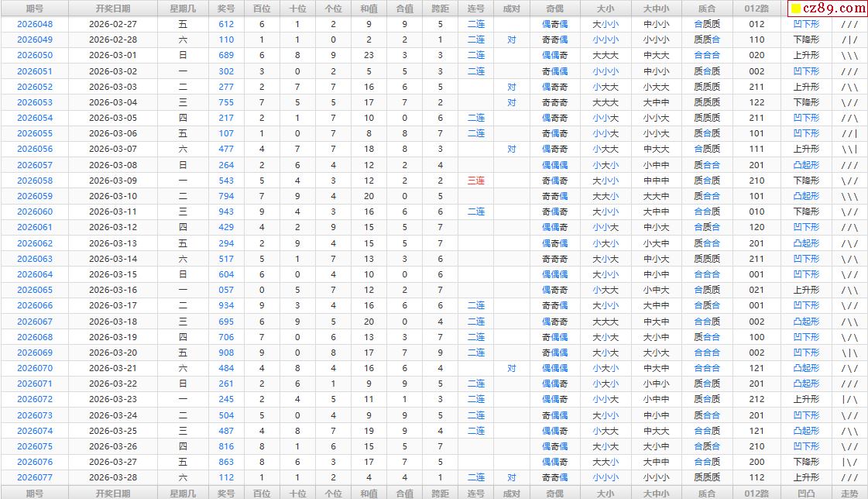Image resolution: width=868 pixels, height=499 pixels.
Task: Click the 期号 header in top row
Action: tap(35, 9)
